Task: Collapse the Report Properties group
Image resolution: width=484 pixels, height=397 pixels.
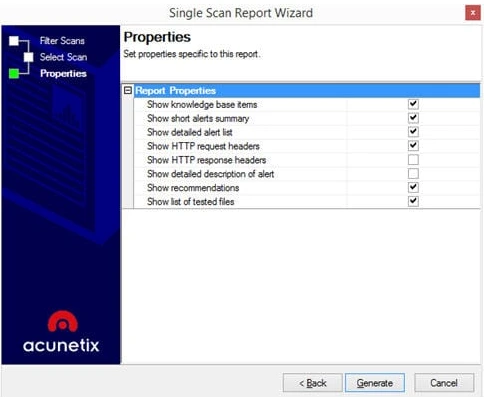Action: coord(128,90)
